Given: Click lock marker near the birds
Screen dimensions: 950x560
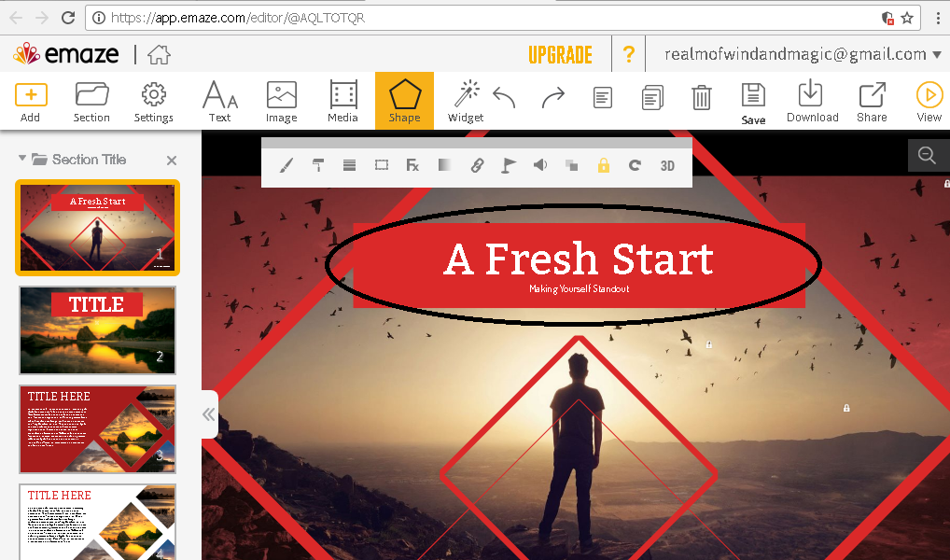Looking at the screenshot, I should pyautogui.click(x=709, y=344).
